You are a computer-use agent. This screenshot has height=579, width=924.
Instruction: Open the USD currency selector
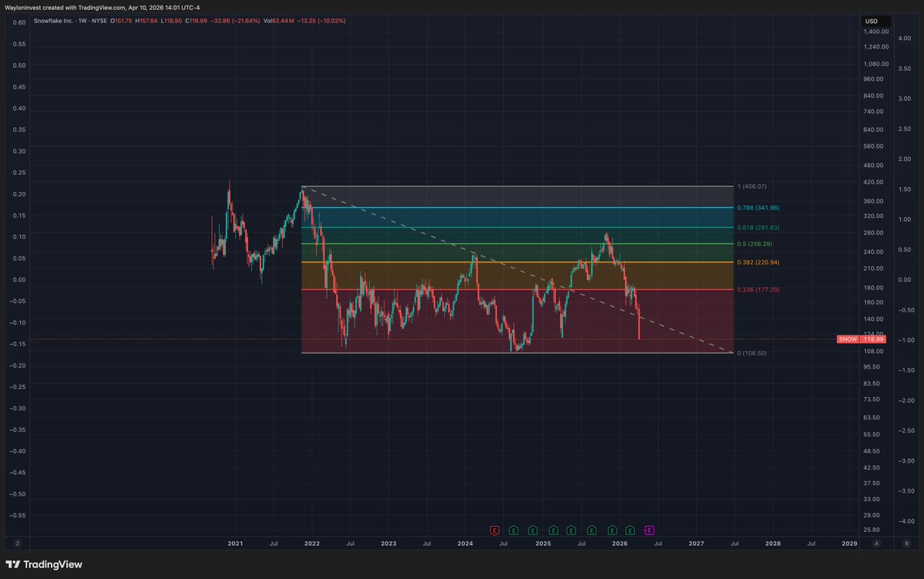pos(871,21)
